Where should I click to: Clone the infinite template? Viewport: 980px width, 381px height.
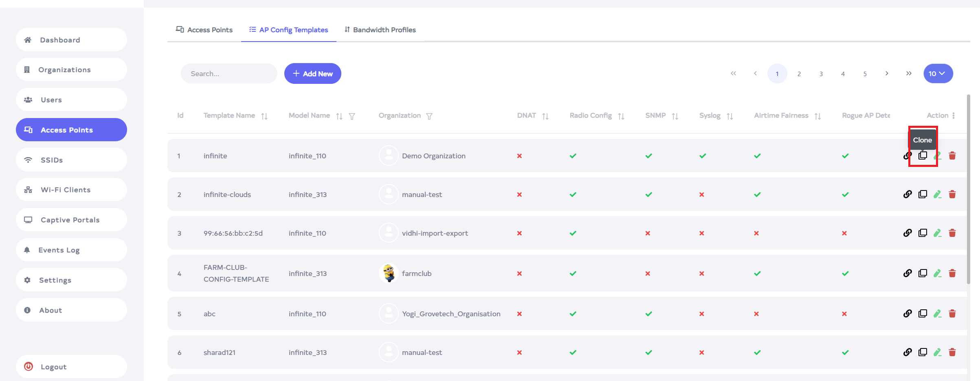point(923,155)
